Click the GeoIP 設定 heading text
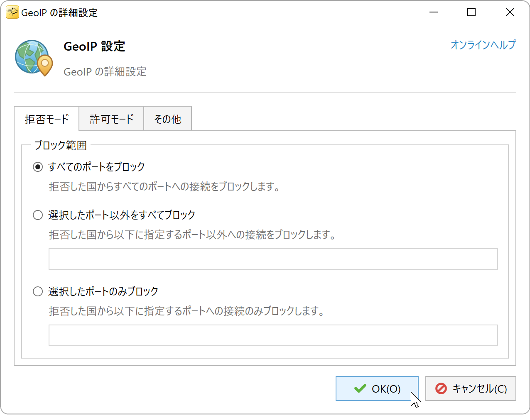This screenshot has width=530, height=420. pyautogui.click(x=94, y=46)
